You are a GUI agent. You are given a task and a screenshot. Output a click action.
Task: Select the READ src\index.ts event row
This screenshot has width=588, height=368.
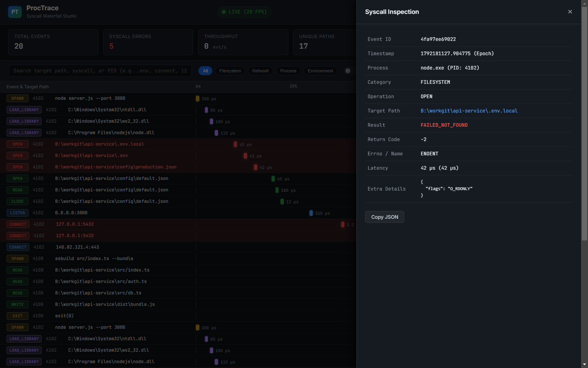click(178, 270)
